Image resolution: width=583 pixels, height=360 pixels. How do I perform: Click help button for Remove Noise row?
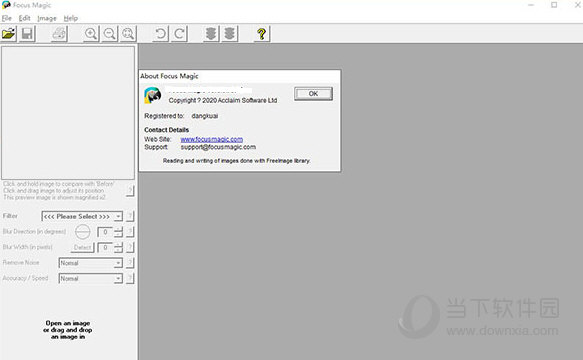tap(130, 263)
